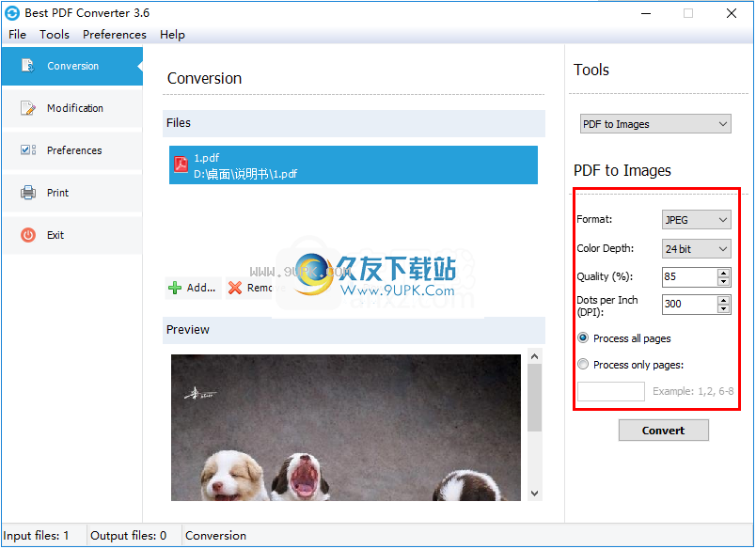Minimize the Best PDF Converter window
This screenshot has height=549, width=756.
646,13
